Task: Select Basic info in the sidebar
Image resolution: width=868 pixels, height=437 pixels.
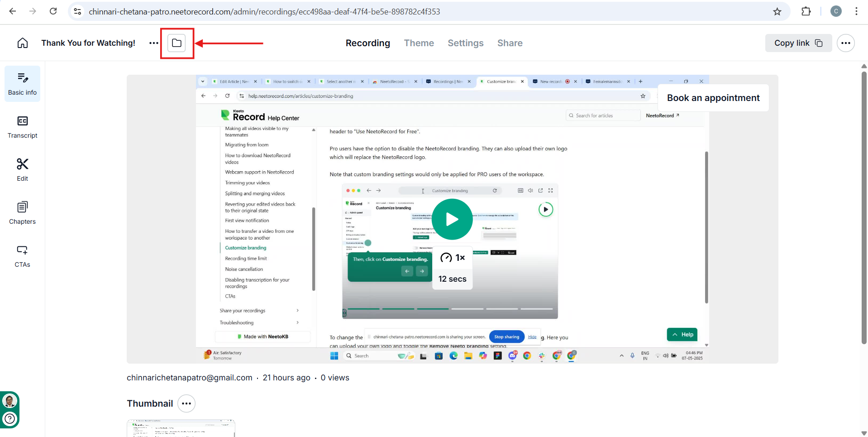Action: click(x=23, y=84)
